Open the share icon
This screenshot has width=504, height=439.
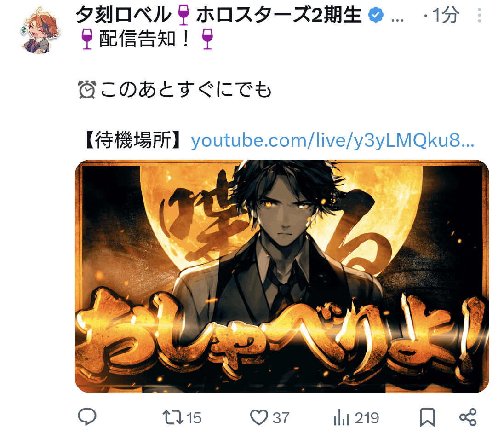(x=468, y=417)
